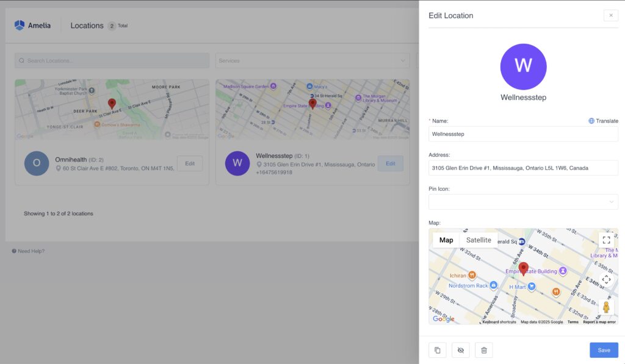Image resolution: width=625 pixels, height=364 pixels.
Task: Open the Services filter dropdown
Action: tap(312, 60)
